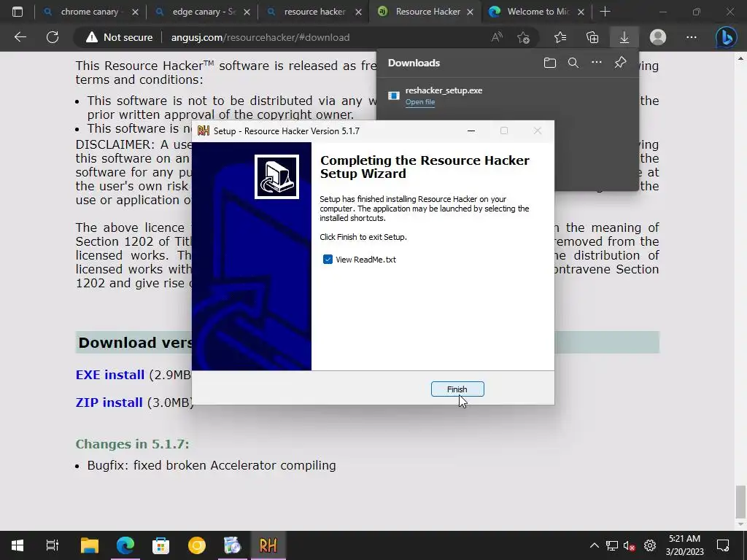Open the installer disc icon on the taskbar
The width and height of the screenshot is (747, 560).
(x=233, y=545)
